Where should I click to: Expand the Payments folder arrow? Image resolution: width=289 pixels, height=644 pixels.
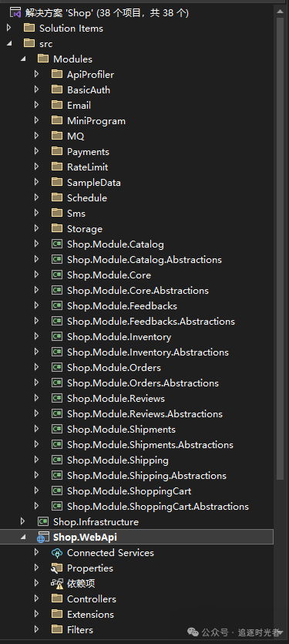coord(36,152)
